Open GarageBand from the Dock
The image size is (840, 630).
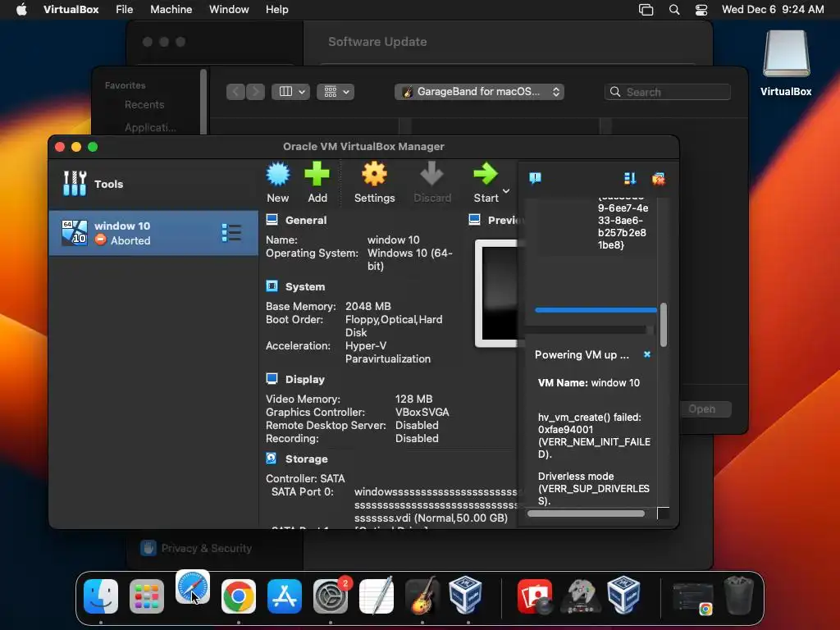422,596
